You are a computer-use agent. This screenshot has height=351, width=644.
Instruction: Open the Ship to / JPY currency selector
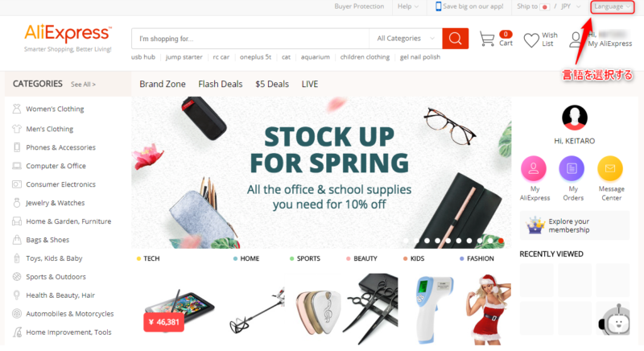click(549, 6)
